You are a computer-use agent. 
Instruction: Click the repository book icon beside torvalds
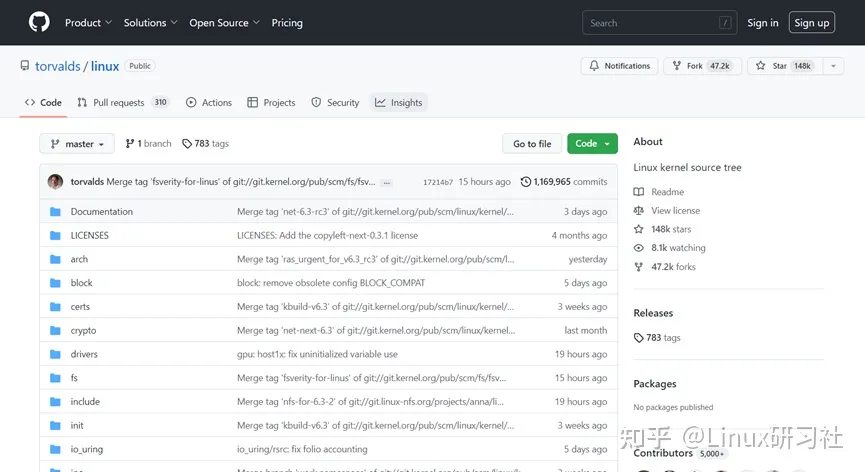click(x=25, y=66)
